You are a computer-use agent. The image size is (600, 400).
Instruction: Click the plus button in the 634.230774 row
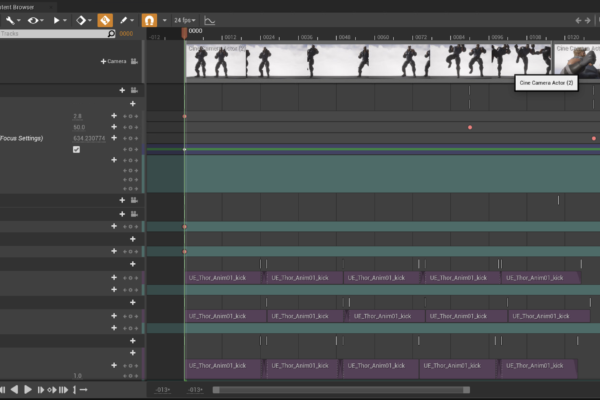pos(114,138)
